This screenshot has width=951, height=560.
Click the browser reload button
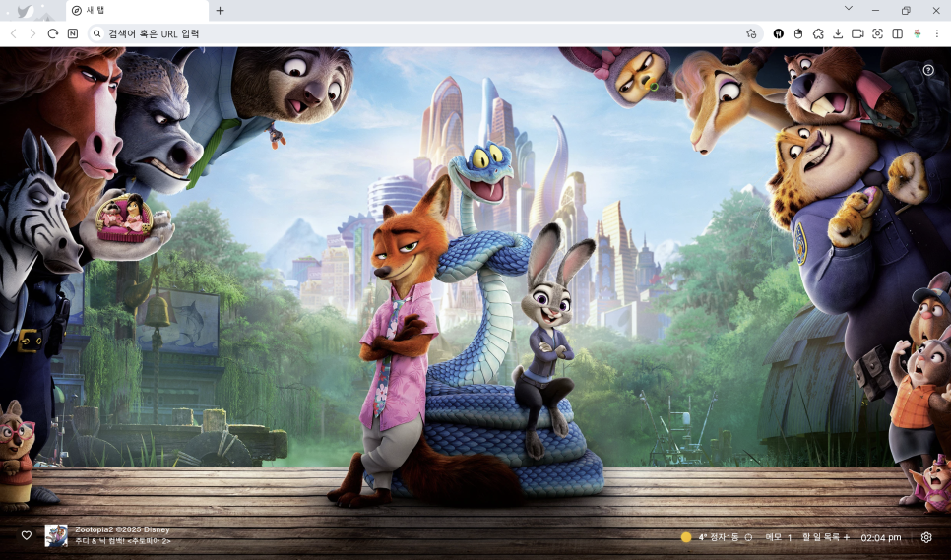pyautogui.click(x=53, y=33)
